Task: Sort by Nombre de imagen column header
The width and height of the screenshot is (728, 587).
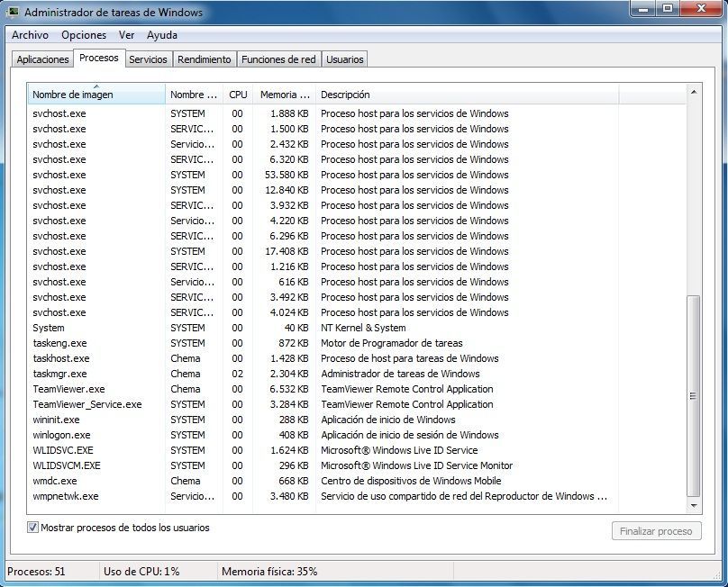Action: (x=96, y=95)
